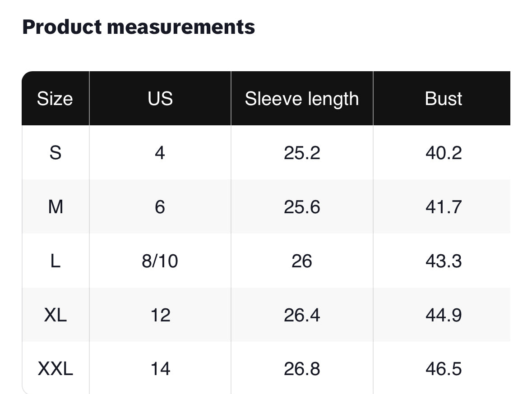Select the 25.6 sleeve length value
The height and width of the screenshot is (394, 532).
[302, 207]
